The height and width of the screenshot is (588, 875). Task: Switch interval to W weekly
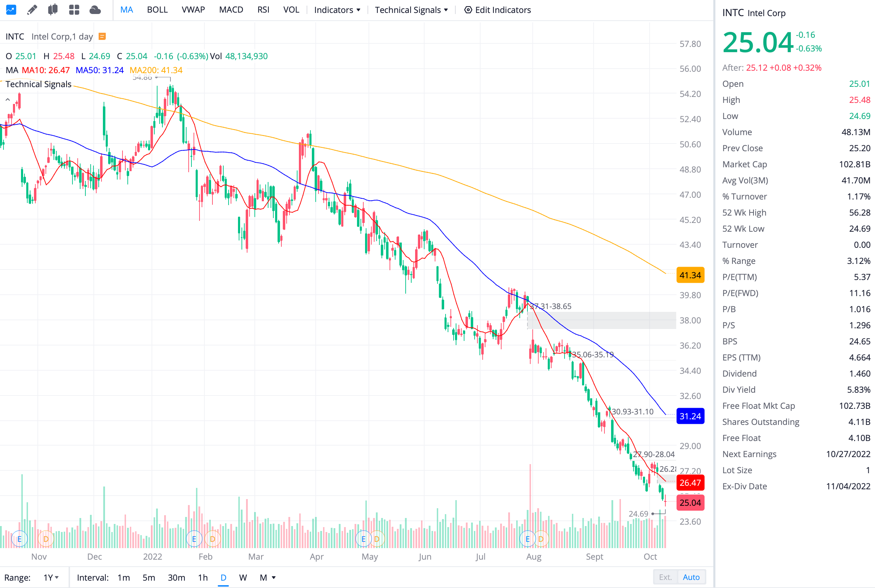tap(243, 577)
